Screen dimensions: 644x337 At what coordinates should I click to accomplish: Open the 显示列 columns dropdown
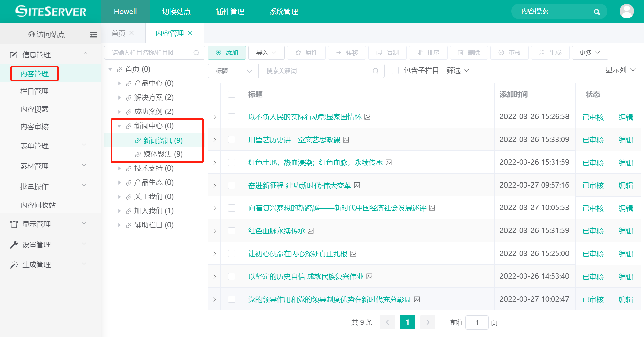(620, 70)
